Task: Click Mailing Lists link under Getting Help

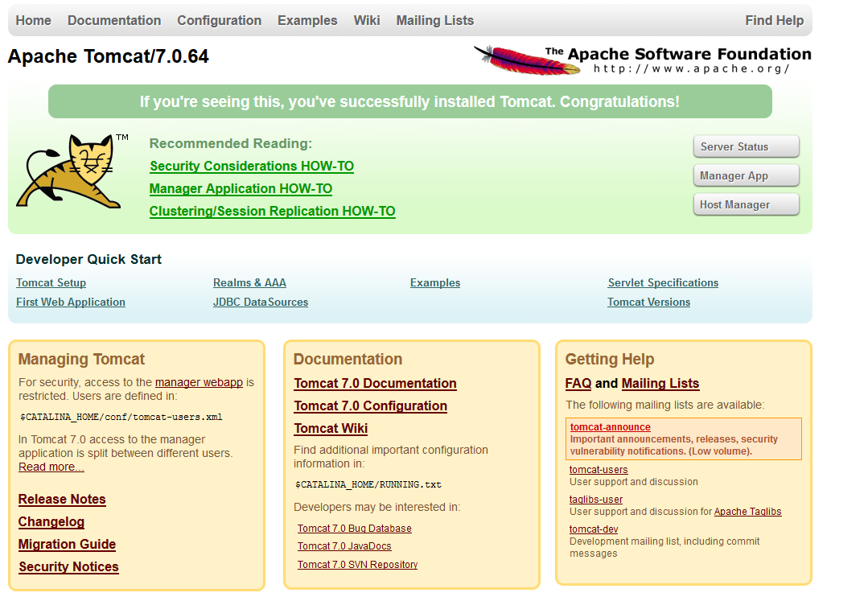Action: [x=660, y=384]
